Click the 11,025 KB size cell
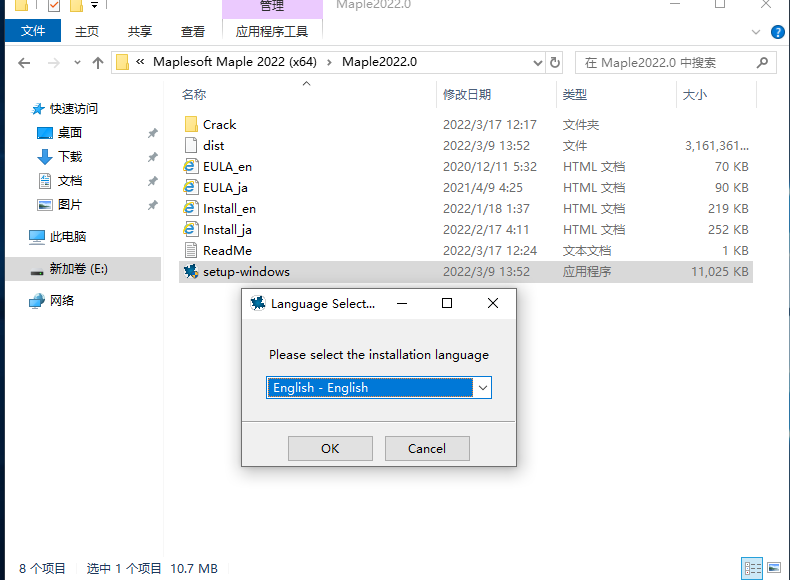Viewport: 790px width, 580px height. [x=719, y=272]
